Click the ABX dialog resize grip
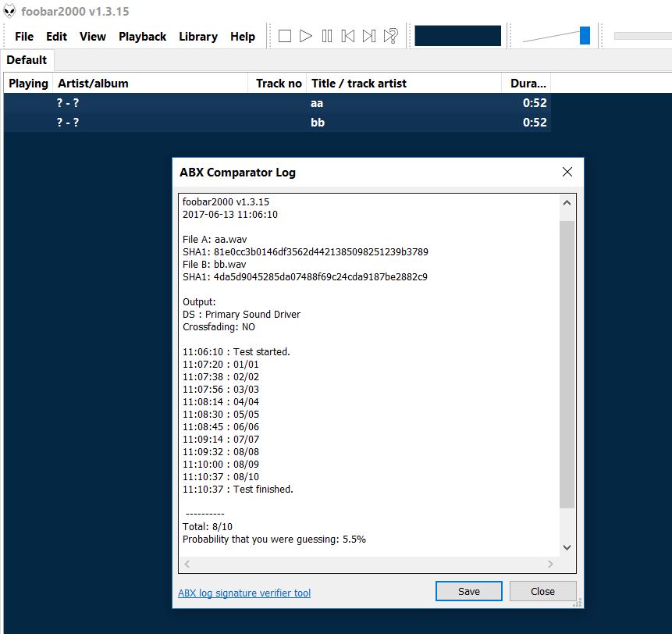 578,603
